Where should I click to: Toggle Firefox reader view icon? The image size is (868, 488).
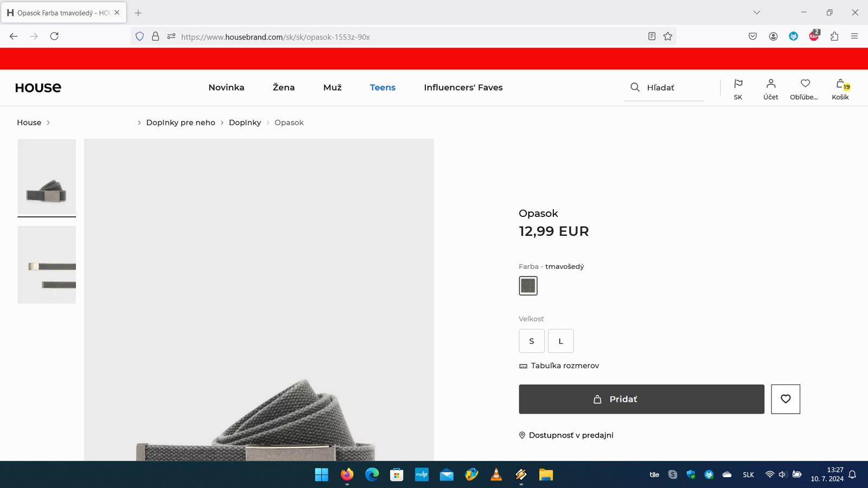click(652, 36)
